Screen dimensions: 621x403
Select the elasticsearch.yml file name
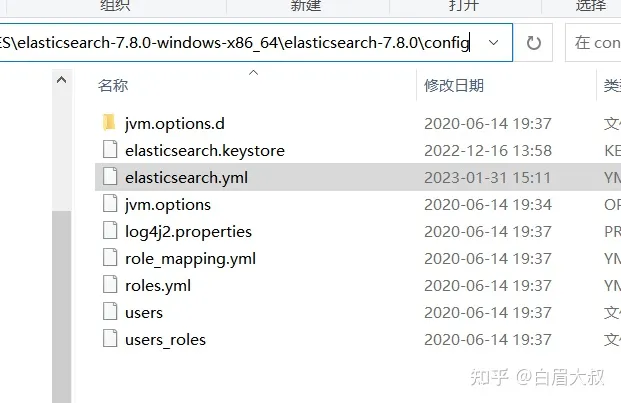click(x=187, y=178)
